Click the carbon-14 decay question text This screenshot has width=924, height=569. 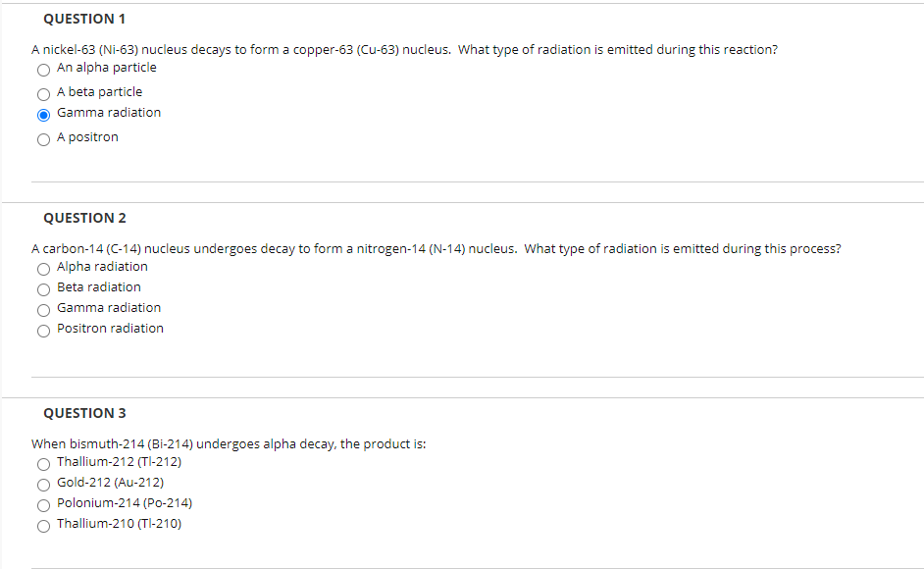pos(435,248)
